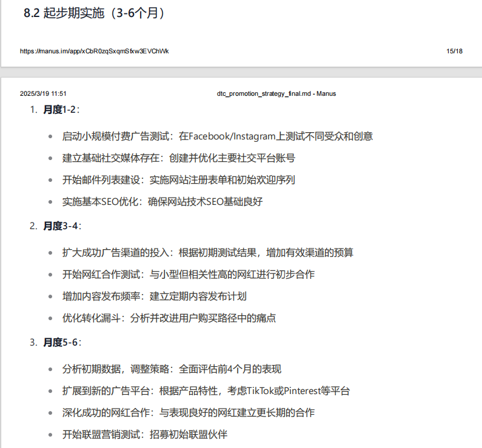Click the line '建立基础社交媒体存在'

[x=179, y=158]
